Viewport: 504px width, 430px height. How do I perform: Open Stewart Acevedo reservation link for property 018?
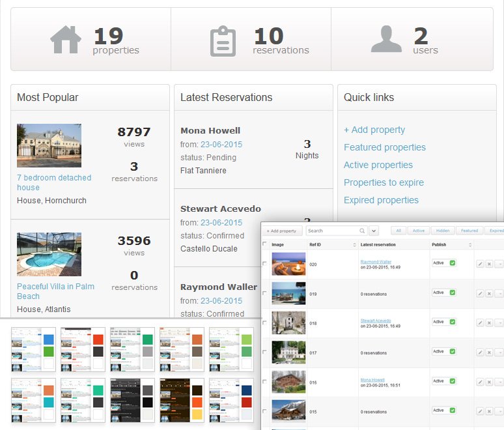pyautogui.click(x=376, y=321)
